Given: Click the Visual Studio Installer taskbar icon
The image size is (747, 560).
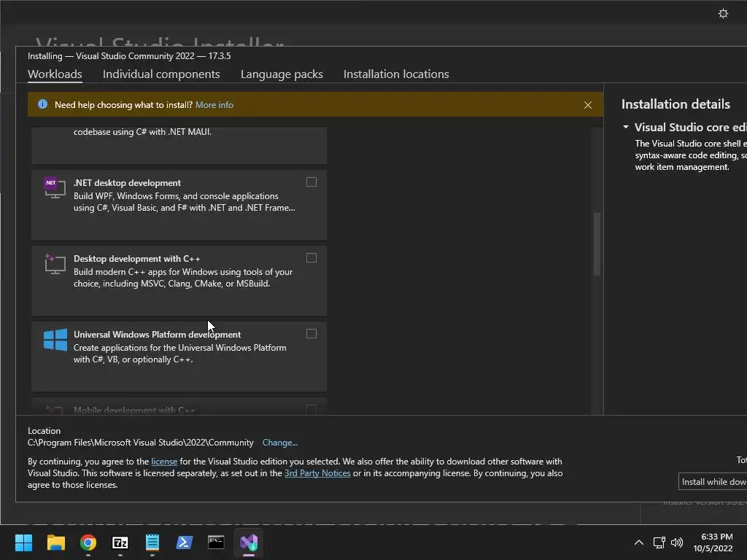Looking at the screenshot, I should pyautogui.click(x=249, y=542).
